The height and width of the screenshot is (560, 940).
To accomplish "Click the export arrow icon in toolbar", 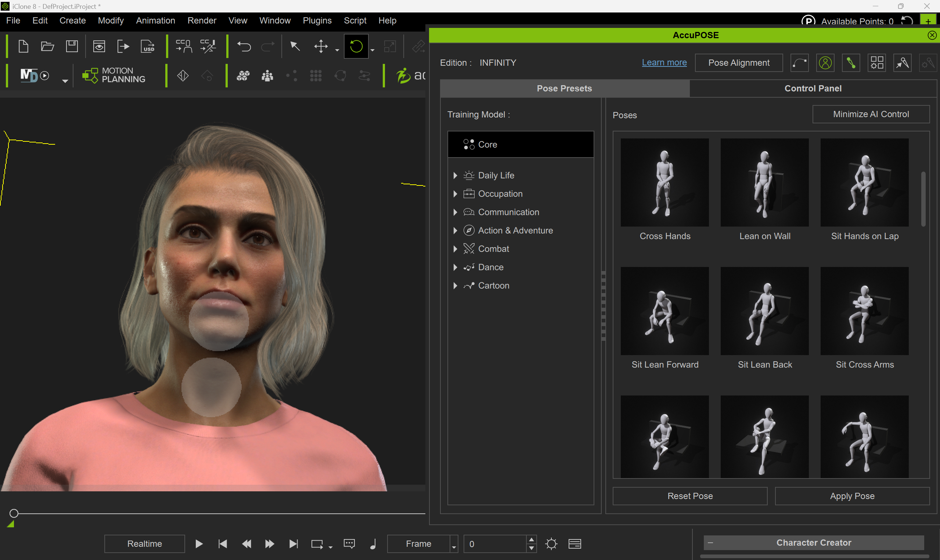I will tap(123, 46).
